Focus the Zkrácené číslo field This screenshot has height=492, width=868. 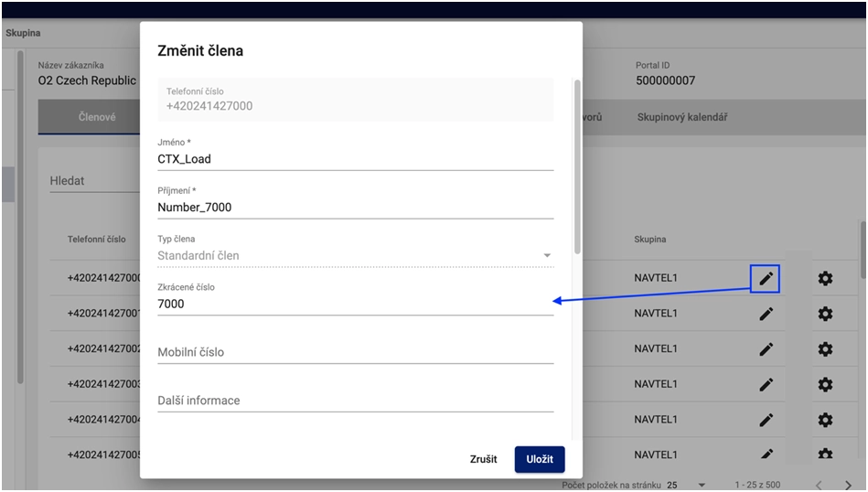tap(355, 304)
